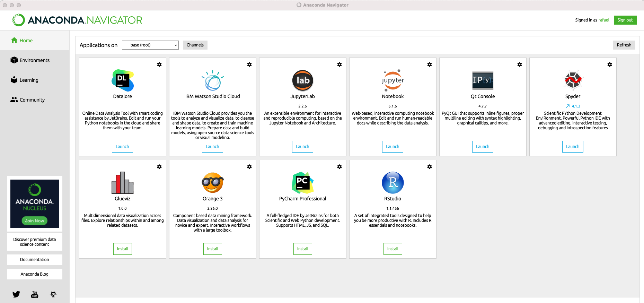Image resolution: width=644 pixels, height=303 pixels.
Task: Launch Spyder
Action: (573, 147)
